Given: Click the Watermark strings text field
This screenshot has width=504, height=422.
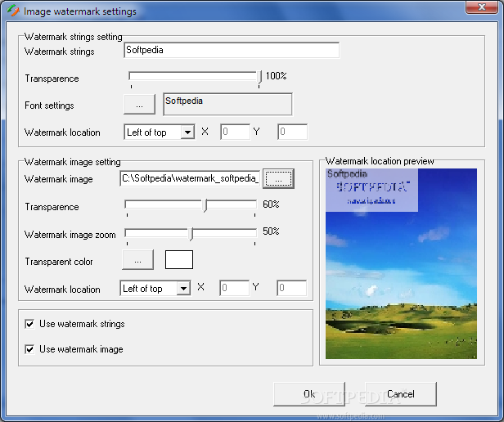Looking at the screenshot, I should point(232,50).
